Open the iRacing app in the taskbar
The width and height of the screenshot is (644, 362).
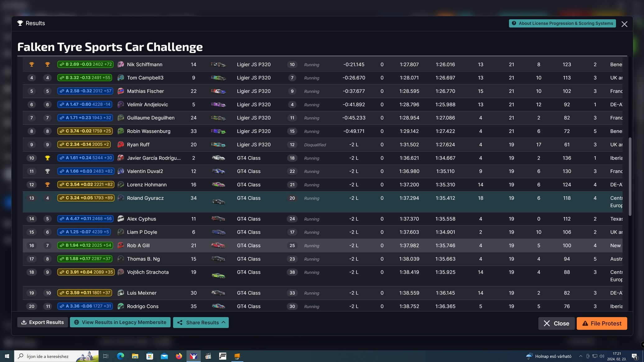point(193,356)
